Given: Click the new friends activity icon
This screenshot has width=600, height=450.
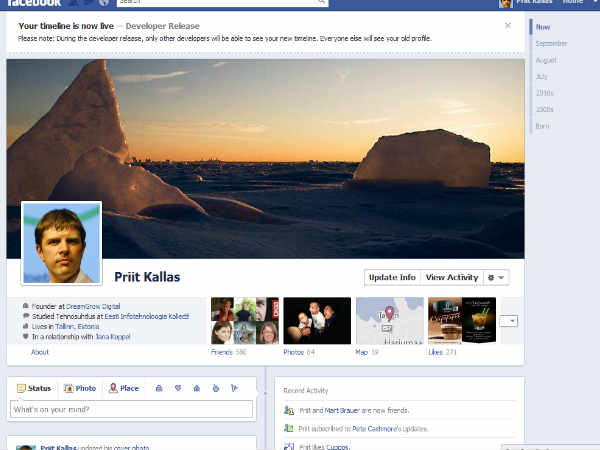Looking at the screenshot, I should [289, 410].
